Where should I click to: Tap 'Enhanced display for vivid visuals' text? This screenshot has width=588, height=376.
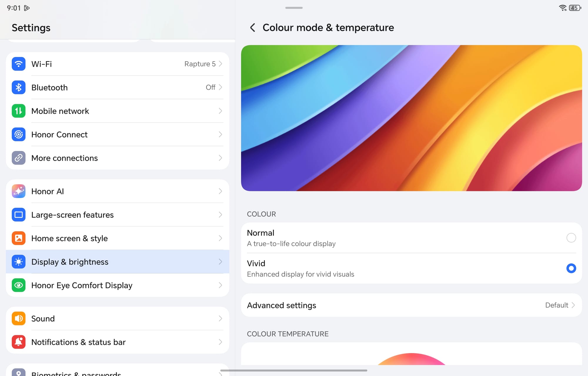pos(300,274)
